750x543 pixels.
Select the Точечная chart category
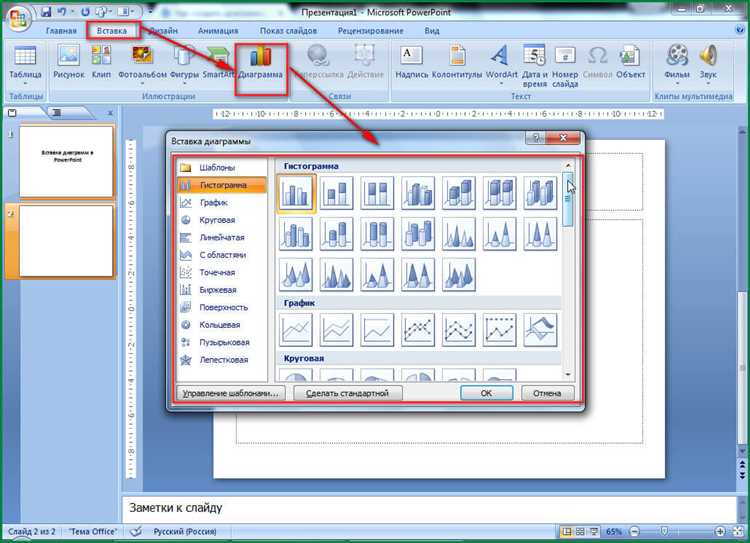(222, 273)
